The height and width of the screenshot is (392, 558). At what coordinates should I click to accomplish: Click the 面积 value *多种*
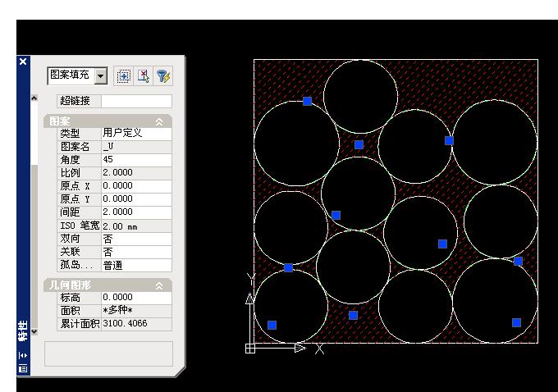[136, 311]
